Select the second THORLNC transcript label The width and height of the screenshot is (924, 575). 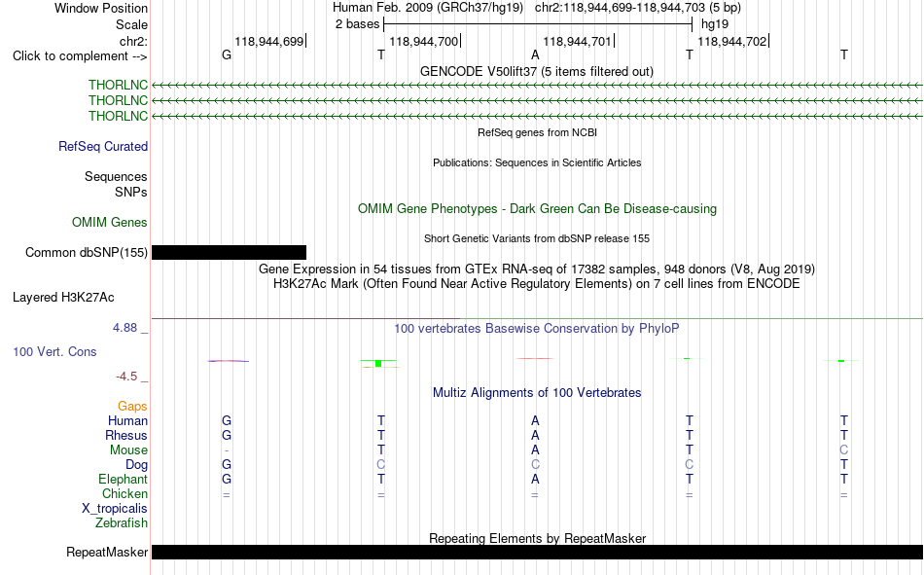point(118,100)
